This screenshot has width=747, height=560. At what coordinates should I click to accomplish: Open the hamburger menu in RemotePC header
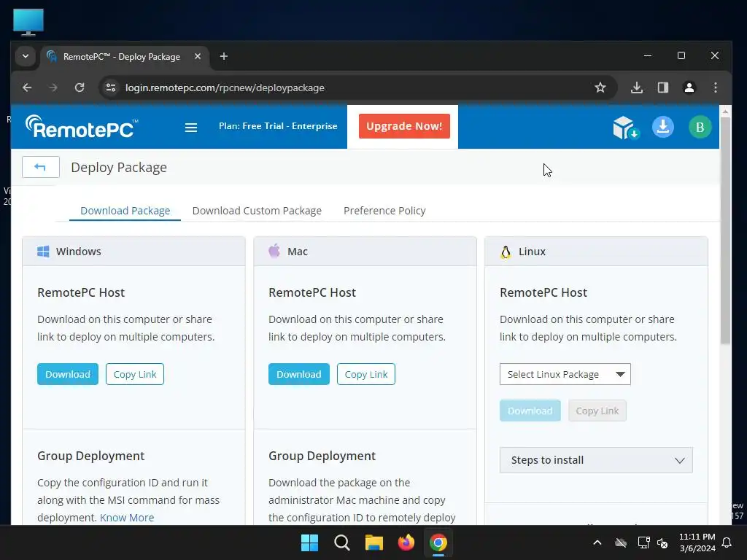[x=191, y=127]
